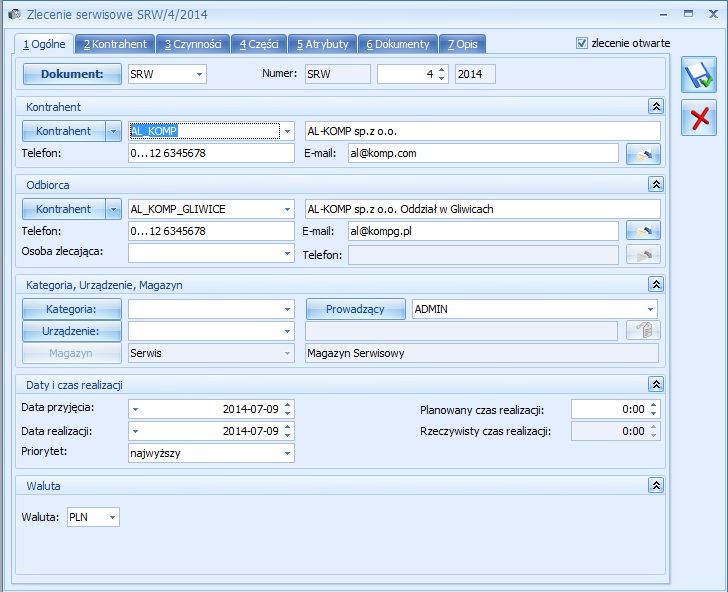Click send email icon beside al@komp.com
Screen dimensions: 728x592
(643, 153)
